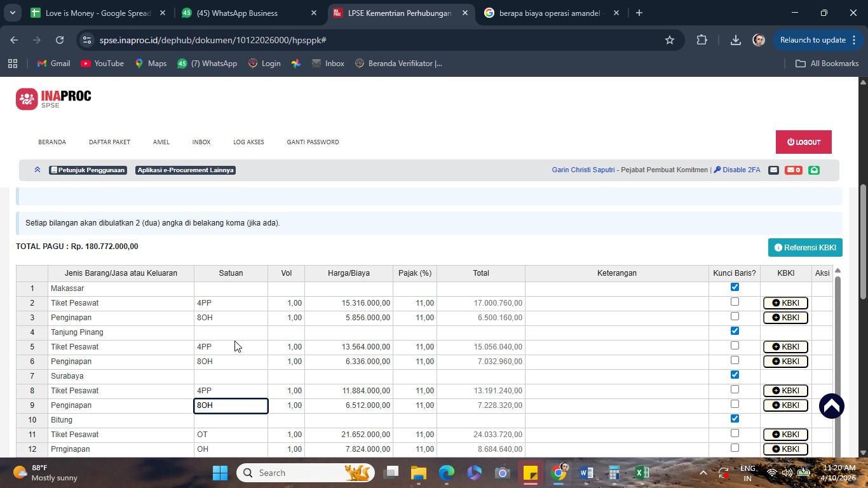Image resolution: width=868 pixels, height=488 pixels.
Task: Open Calculator from taskbar
Action: [x=614, y=473]
